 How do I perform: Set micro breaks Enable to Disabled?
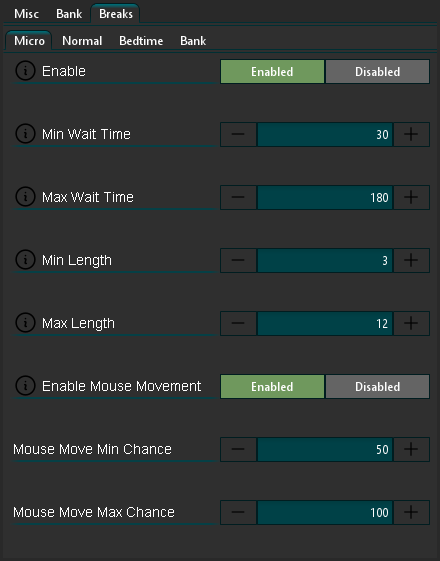tap(377, 72)
